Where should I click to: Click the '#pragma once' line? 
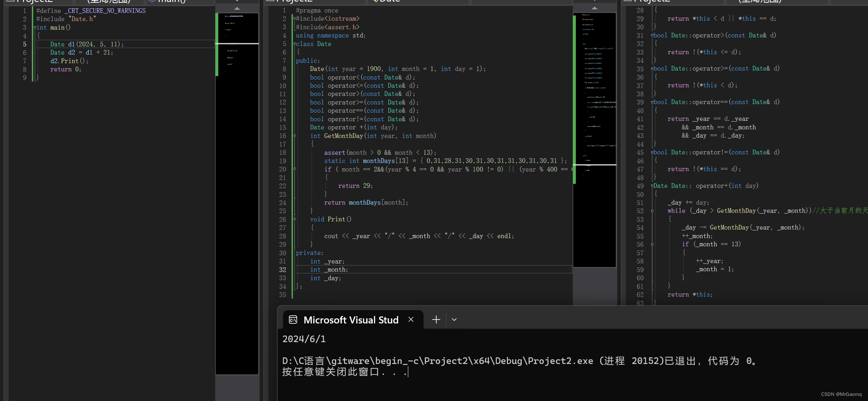(x=317, y=11)
